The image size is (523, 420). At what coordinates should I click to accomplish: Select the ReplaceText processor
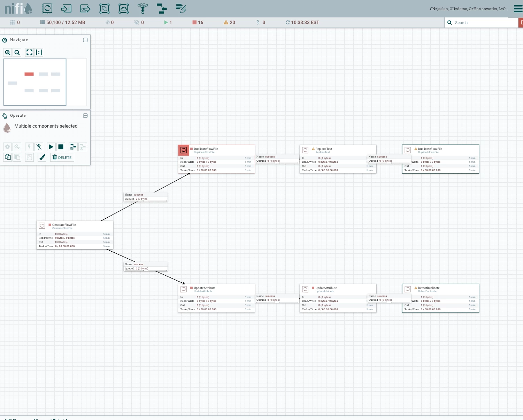coord(338,159)
